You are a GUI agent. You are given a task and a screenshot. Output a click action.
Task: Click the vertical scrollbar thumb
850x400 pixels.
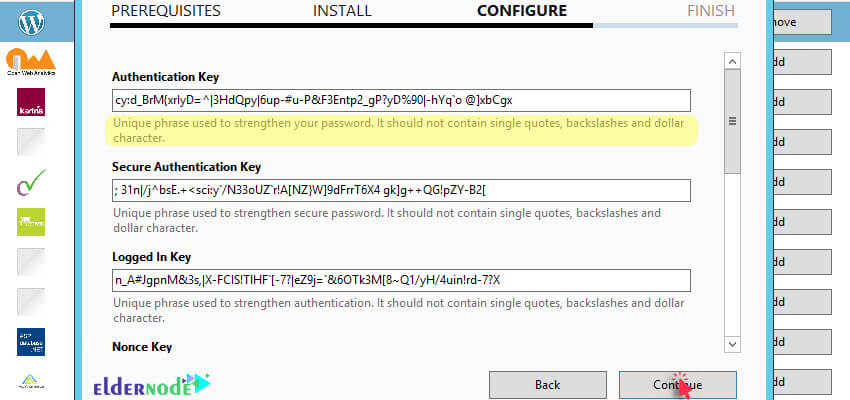pyautogui.click(x=732, y=121)
